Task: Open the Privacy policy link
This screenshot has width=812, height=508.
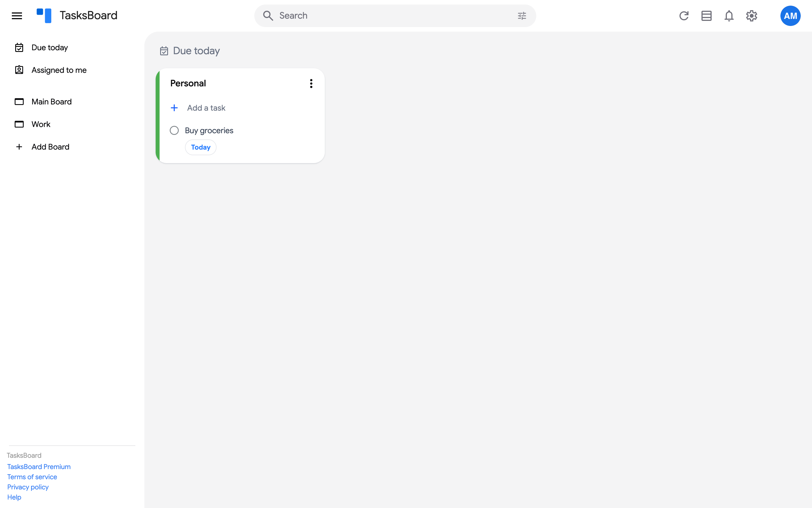Action: (28, 487)
